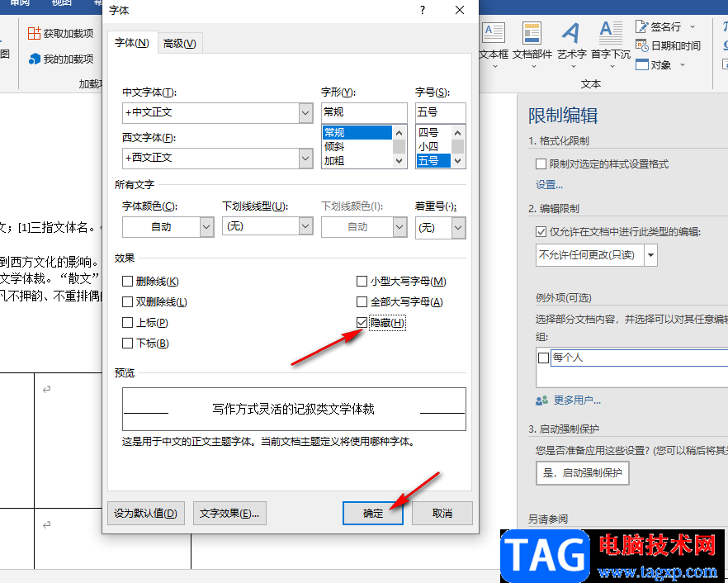Viewport: 728px width, 583px height.
Task: Open the Underline color dropdown
Action: [x=399, y=227]
